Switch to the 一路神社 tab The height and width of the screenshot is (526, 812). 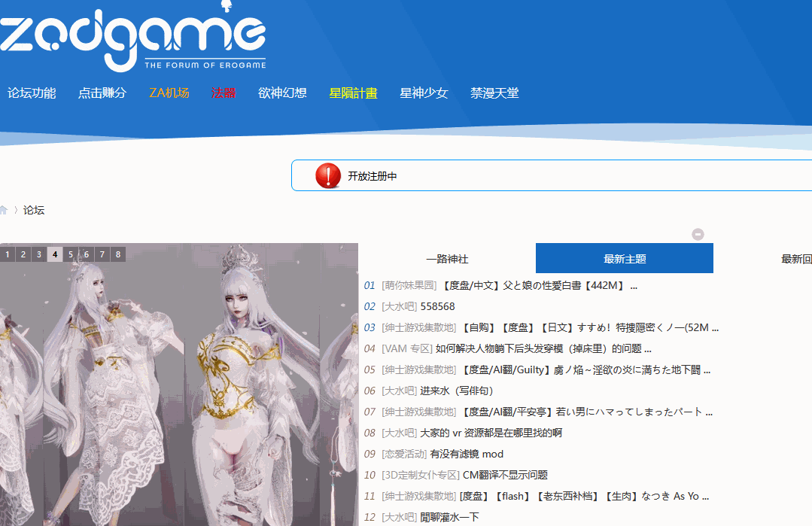point(447,259)
